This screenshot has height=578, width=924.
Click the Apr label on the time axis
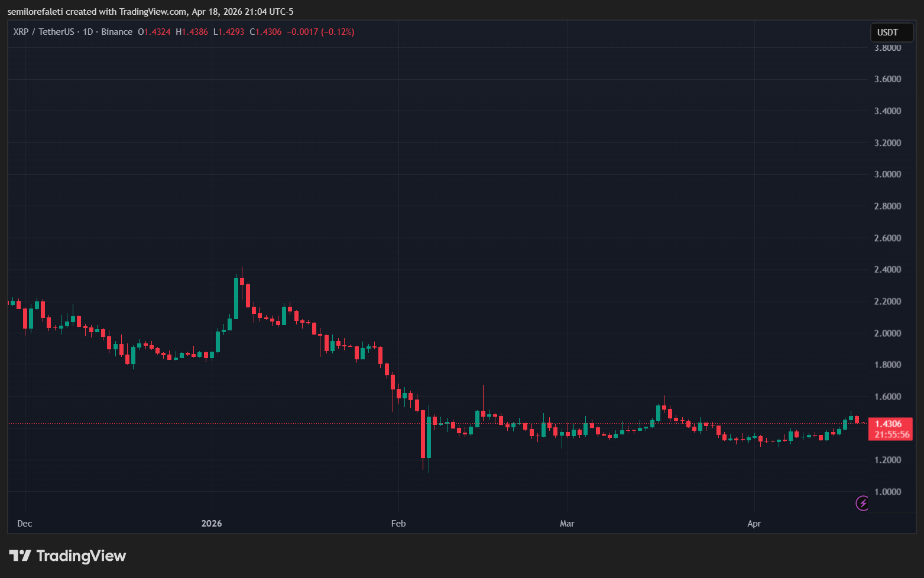(754, 524)
